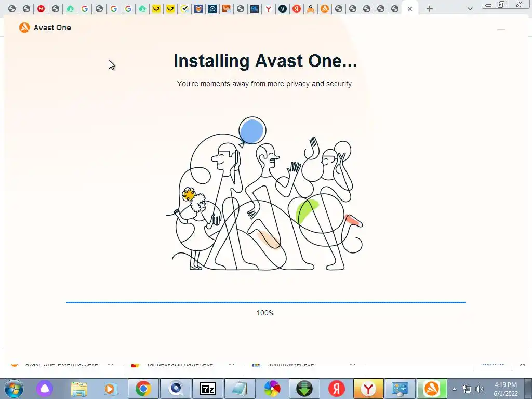Open 7-Zip from the taskbar
This screenshot has width=532, height=399.
tap(208, 389)
